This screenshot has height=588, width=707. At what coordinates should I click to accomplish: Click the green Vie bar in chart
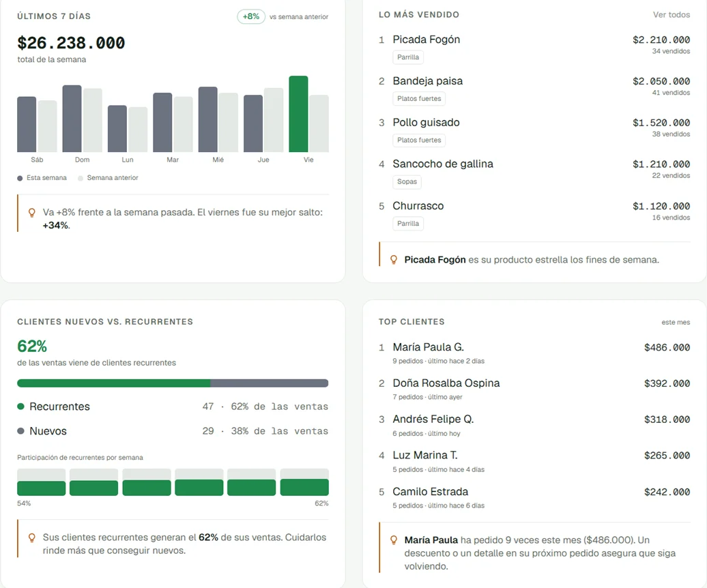click(298, 114)
